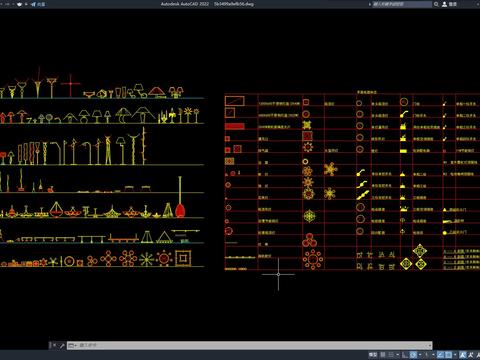Click the search magnifier icon in title bar
Image resolution: width=480 pixels, height=360 pixels.
click(436, 4)
